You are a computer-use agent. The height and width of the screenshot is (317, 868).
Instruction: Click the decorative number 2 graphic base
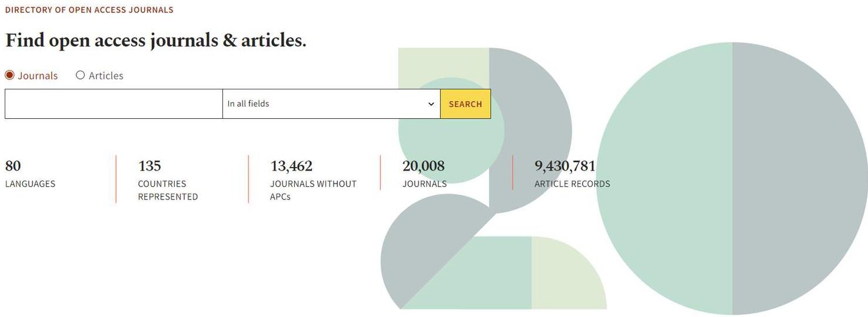(503, 273)
